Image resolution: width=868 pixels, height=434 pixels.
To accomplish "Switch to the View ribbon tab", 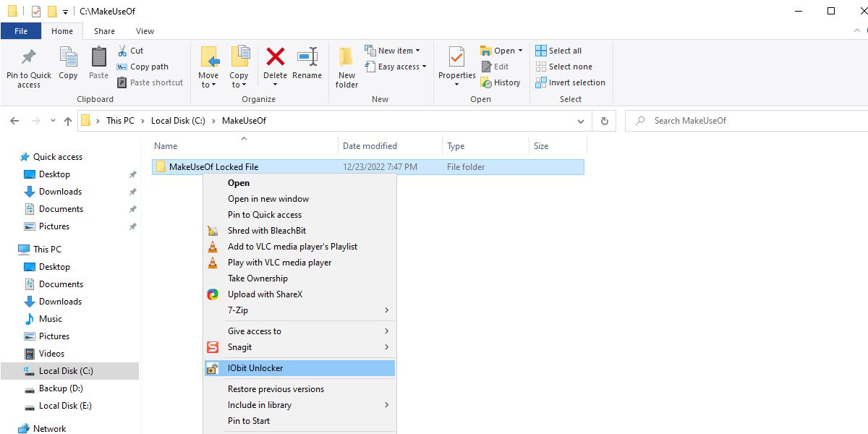I will [x=145, y=31].
